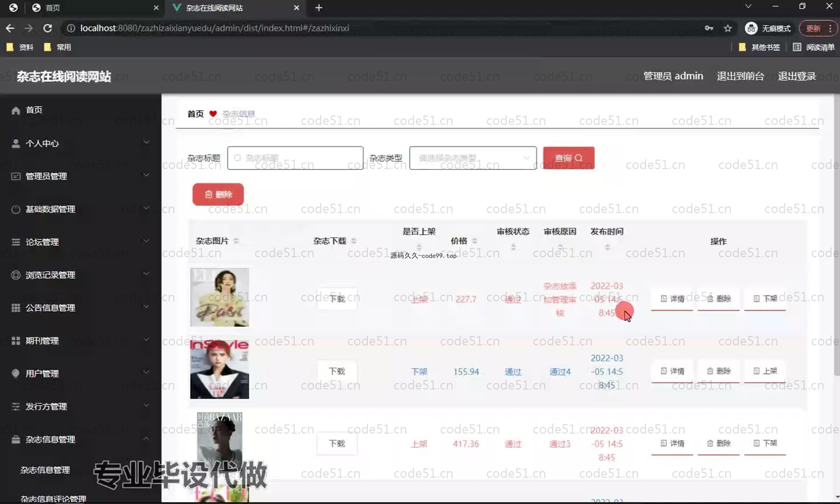Expand 论坛管理 sidebar menu

(x=80, y=242)
